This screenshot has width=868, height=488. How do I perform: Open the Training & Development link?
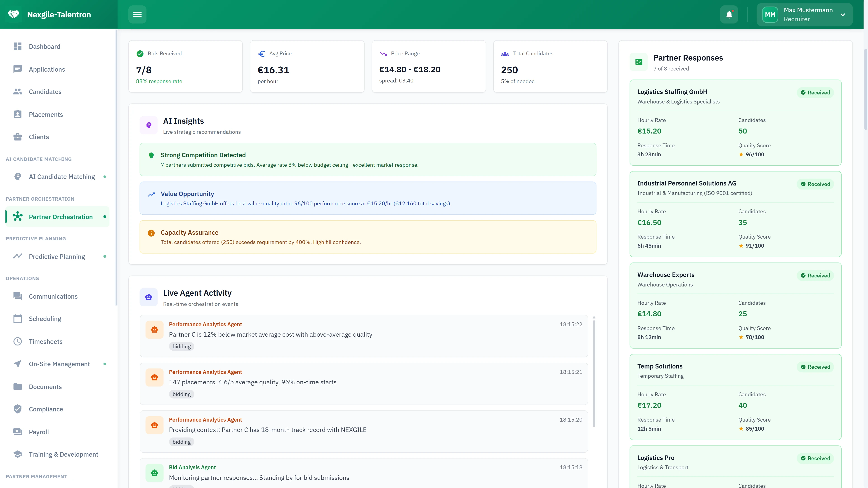(x=63, y=454)
